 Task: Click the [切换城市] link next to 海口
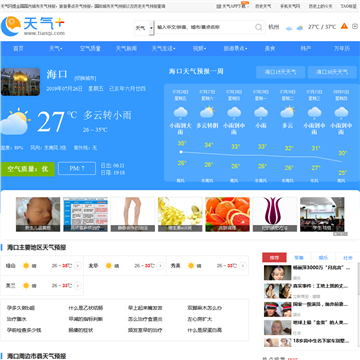85,78
